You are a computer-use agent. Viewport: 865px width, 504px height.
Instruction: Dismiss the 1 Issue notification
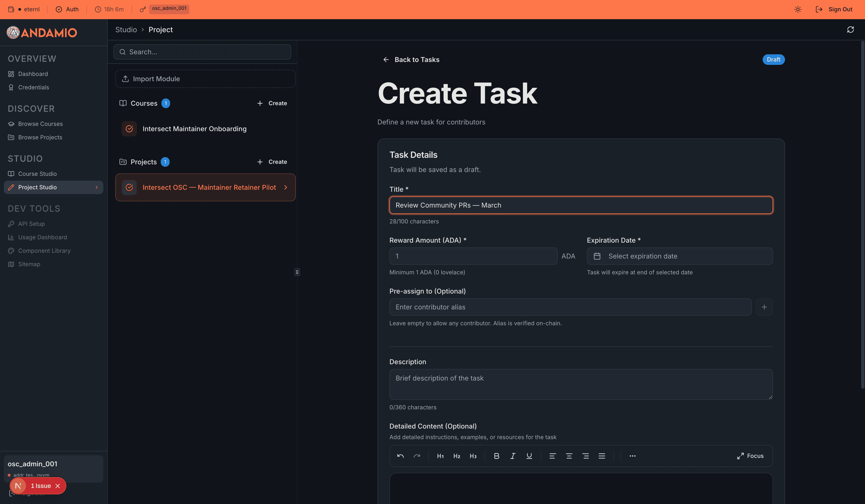58,486
